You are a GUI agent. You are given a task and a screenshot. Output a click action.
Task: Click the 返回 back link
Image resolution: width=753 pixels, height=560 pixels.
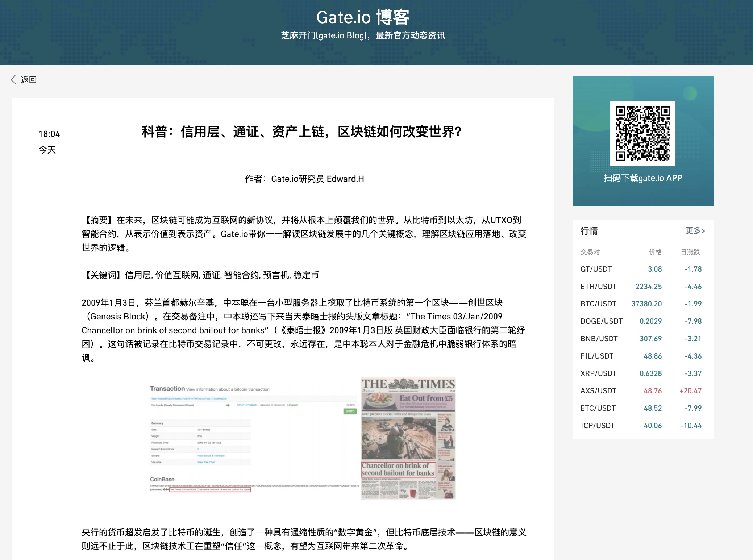[x=29, y=80]
